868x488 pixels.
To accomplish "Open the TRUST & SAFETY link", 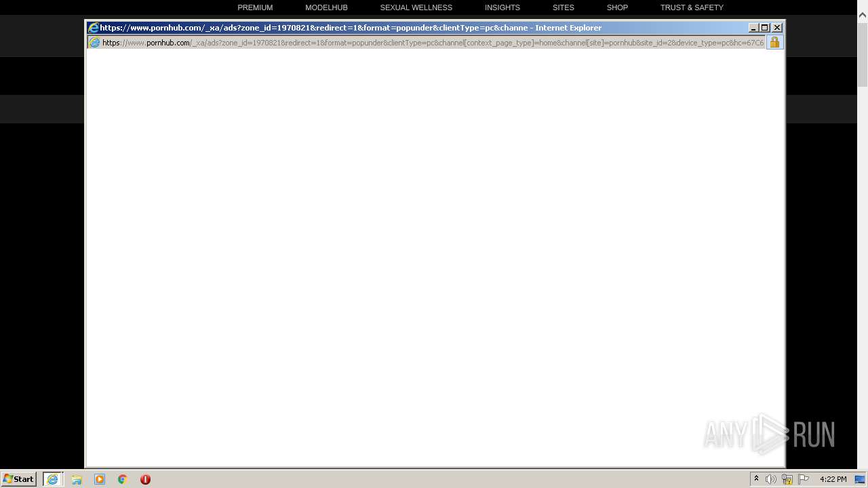I will (x=692, y=7).
